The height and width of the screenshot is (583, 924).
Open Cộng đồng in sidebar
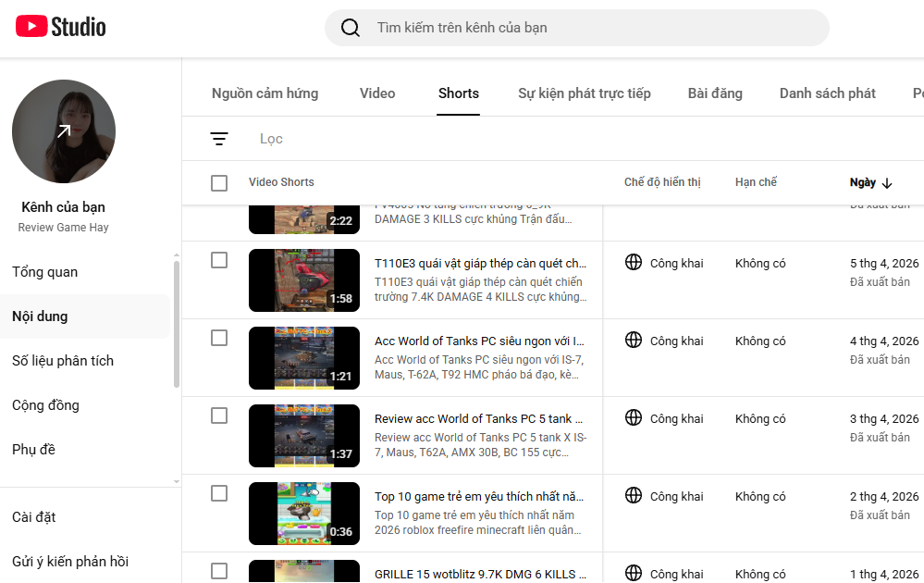tap(45, 405)
